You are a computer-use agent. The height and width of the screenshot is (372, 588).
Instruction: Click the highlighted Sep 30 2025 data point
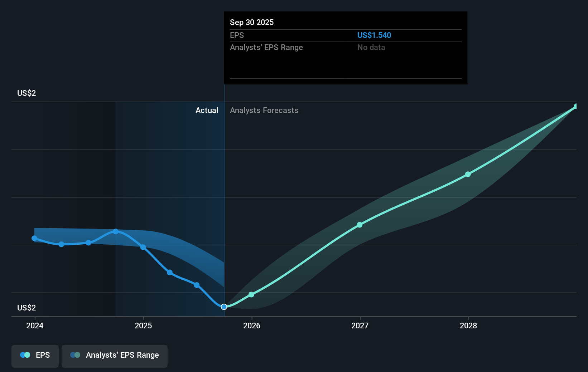(224, 307)
